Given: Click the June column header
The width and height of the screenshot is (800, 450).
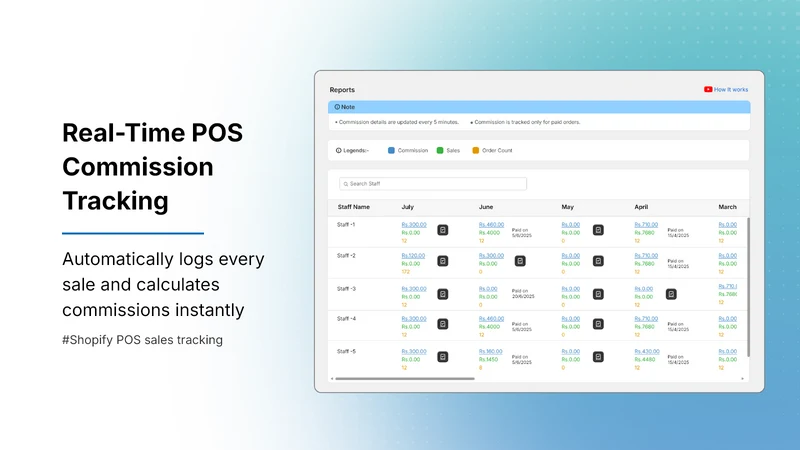Looking at the screenshot, I should (486, 207).
